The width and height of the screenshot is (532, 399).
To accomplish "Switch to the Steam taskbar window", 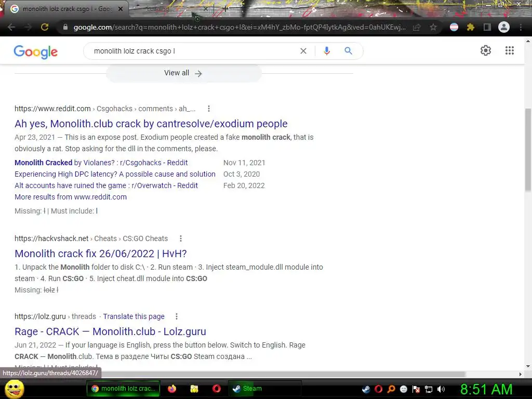I will pyautogui.click(x=264, y=389).
